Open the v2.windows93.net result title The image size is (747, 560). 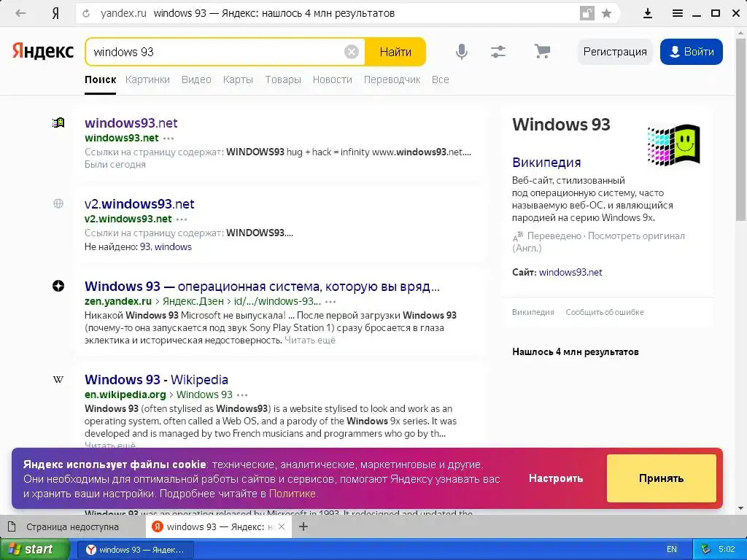[x=139, y=204]
